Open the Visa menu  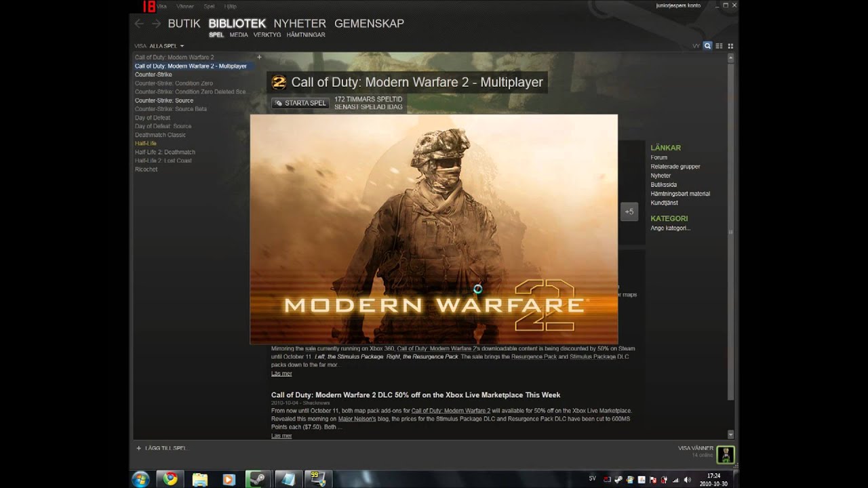(x=161, y=6)
